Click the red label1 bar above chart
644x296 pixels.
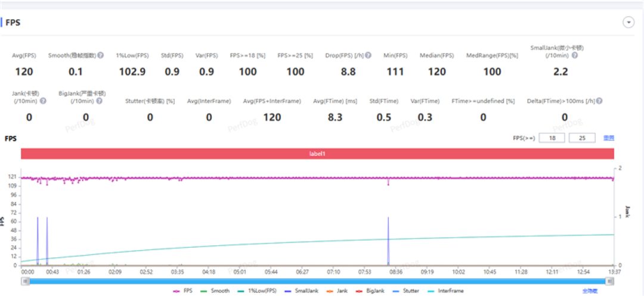317,154
